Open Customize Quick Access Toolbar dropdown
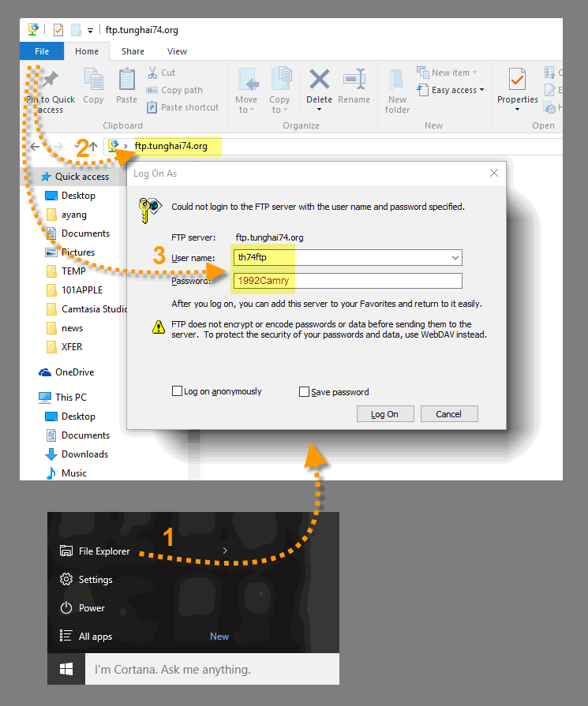Viewport: 588px width, 706px height. click(90, 31)
